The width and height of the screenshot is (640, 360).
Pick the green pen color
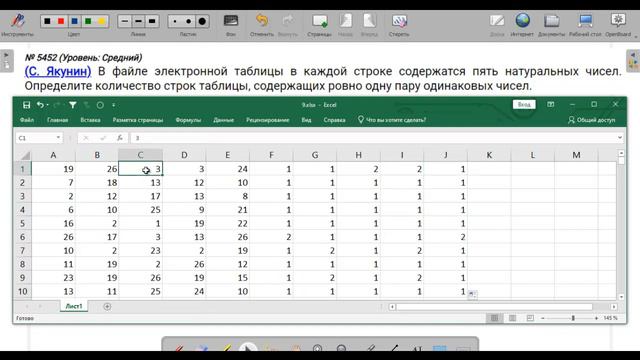[x=88, y=21]
